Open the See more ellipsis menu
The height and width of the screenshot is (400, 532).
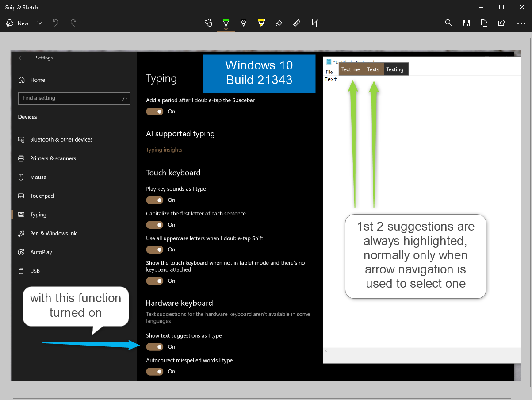pos(521,23)
